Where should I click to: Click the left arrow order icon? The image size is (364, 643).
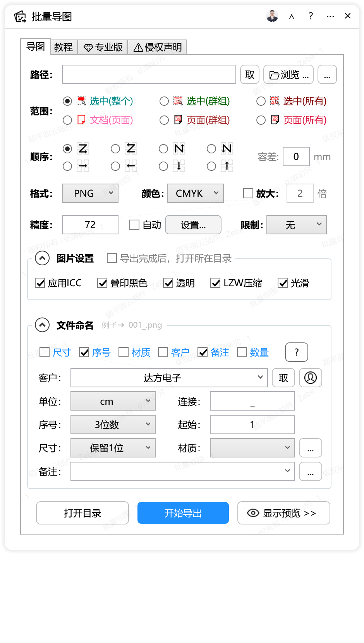click(x=131, y=166)
